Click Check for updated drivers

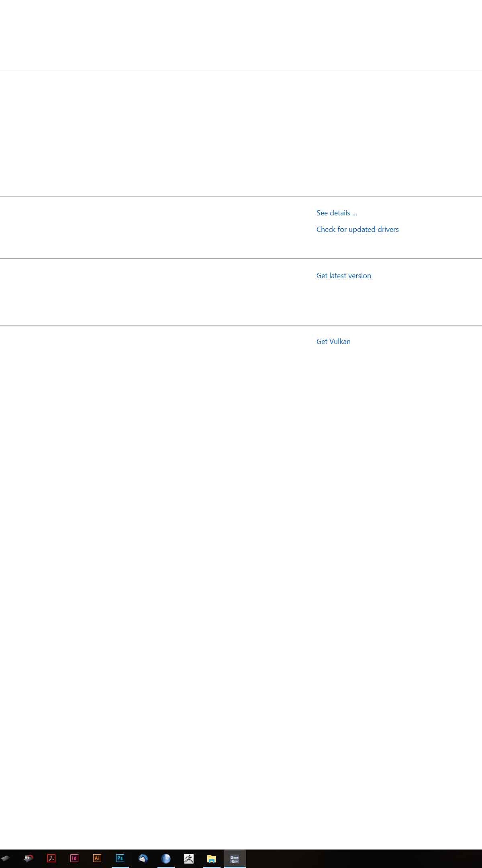click(x=357, y=229)
